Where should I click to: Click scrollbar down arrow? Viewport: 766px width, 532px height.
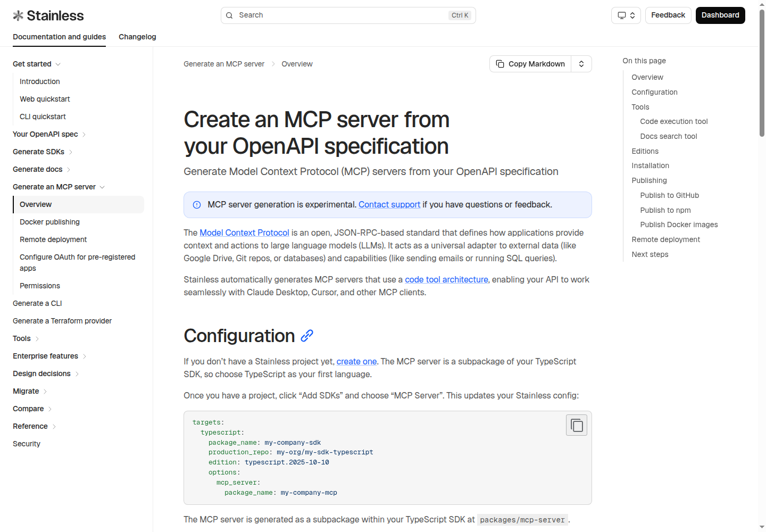click(762, 527)
